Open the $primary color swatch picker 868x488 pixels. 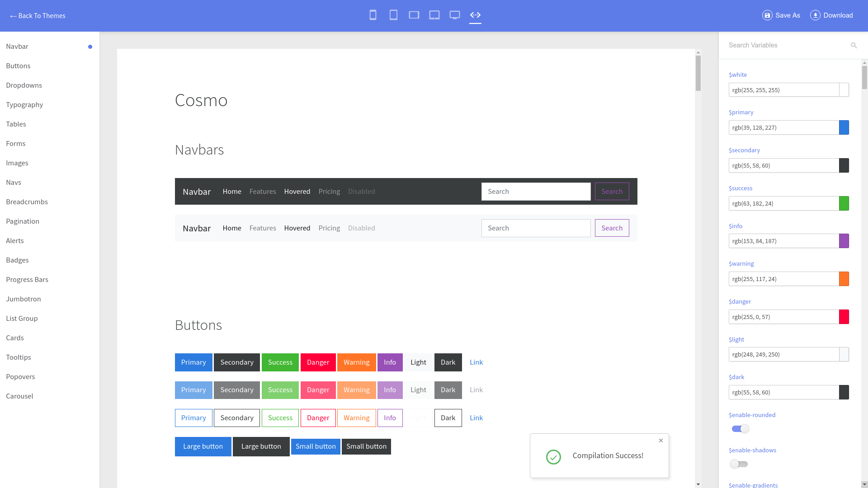844,127
